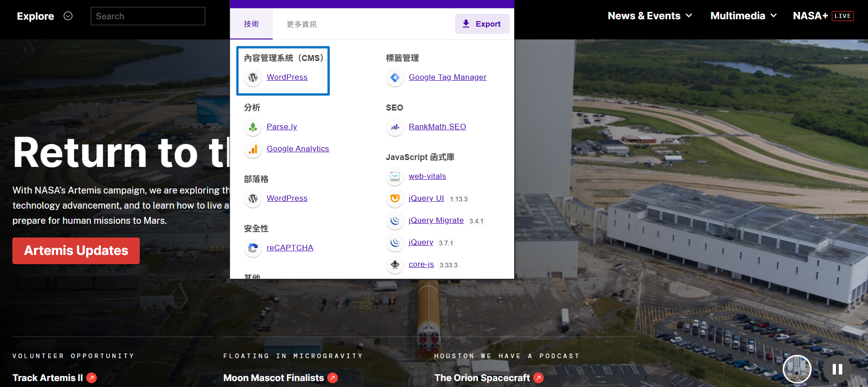
Task: Click the WordPress icon under CMS section
Action: point(253,77)
